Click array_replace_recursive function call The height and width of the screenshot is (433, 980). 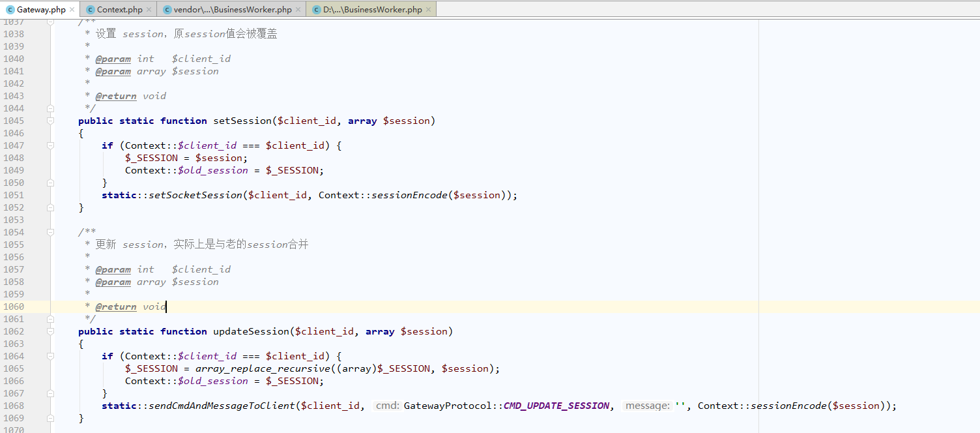263,368
